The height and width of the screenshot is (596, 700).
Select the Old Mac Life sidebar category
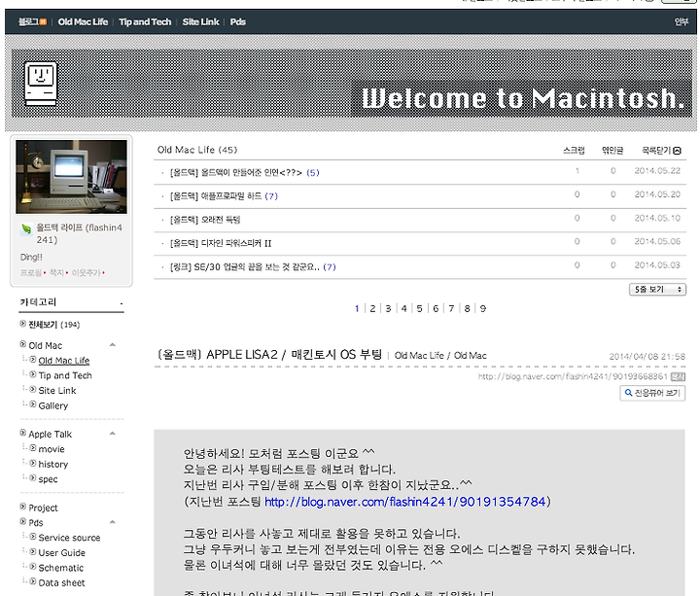point(64,361)
